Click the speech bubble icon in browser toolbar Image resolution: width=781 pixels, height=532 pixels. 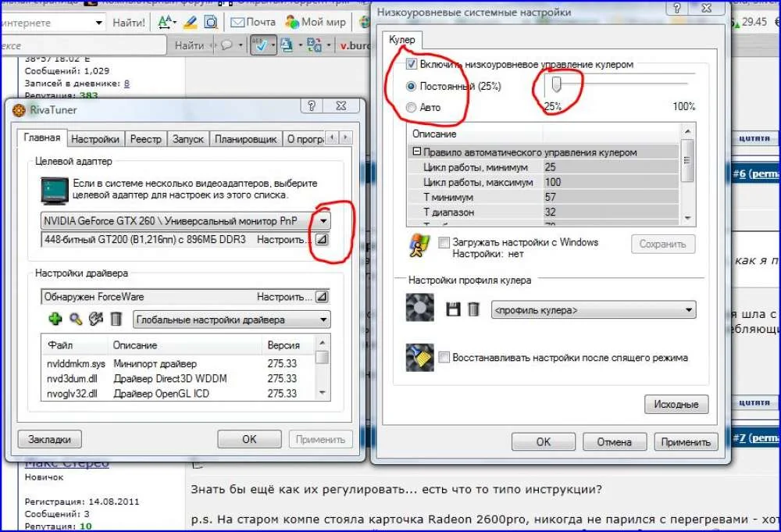click(x=226, y=45)
